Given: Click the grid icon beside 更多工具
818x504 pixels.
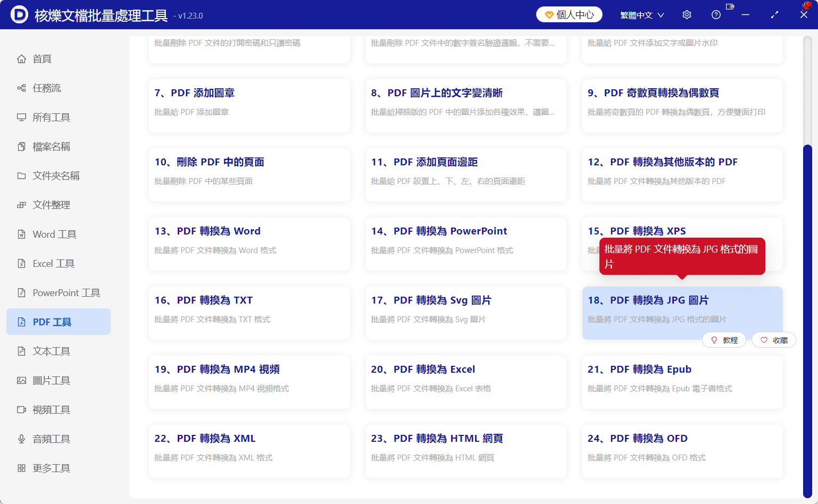Looking at the screenshot, I should [x=21, y=468].
